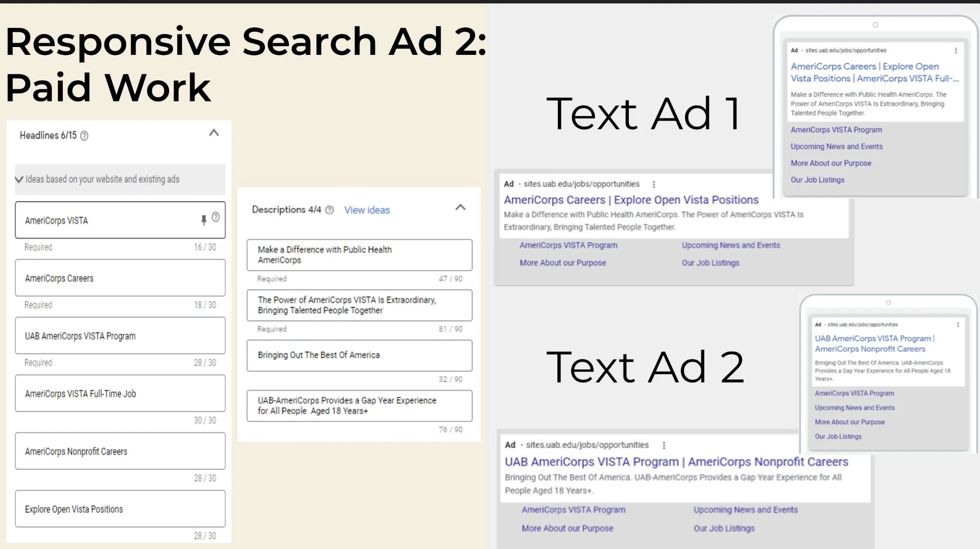Click the View ideas link
This screenshot has height=549, width=980.
367,210
